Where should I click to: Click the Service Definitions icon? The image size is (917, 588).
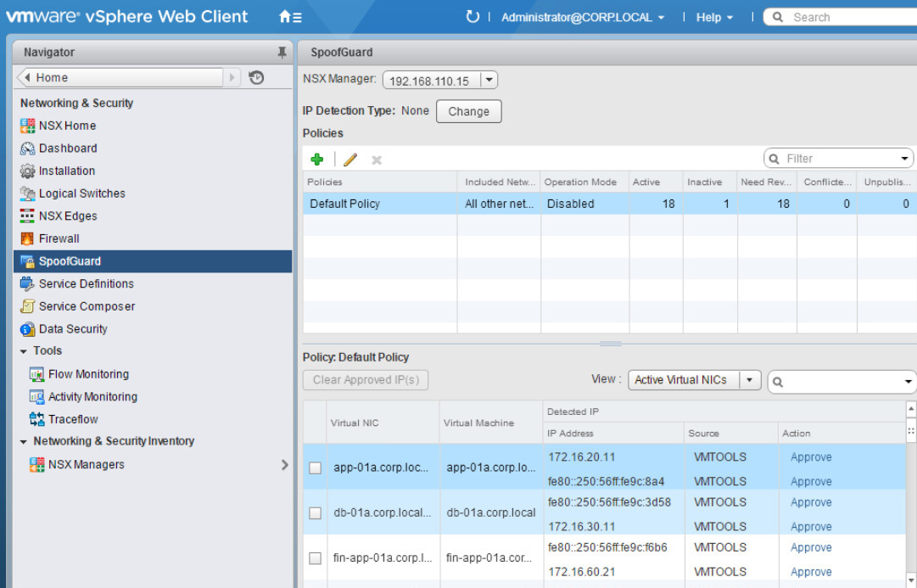[27, 283]
